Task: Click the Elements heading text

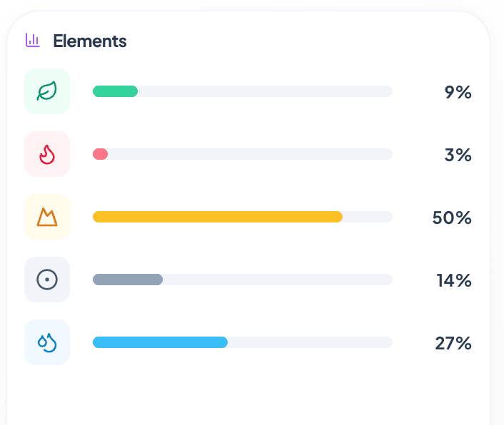Action: (x=90, y=41)
